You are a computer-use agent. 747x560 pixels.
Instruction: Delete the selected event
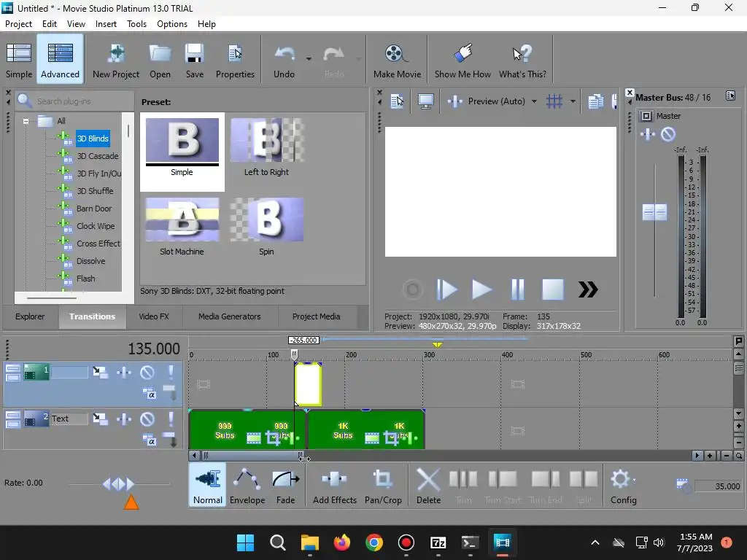[428, 485]
